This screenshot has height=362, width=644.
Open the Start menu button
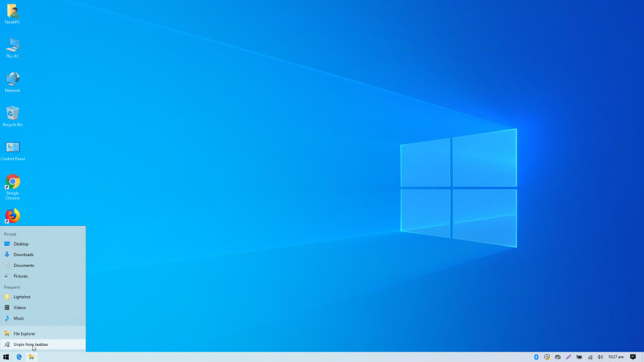tap(6, 357)
